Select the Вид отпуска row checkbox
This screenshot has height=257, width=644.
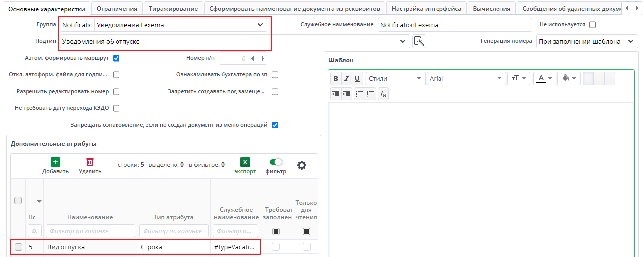click(18, 247)
